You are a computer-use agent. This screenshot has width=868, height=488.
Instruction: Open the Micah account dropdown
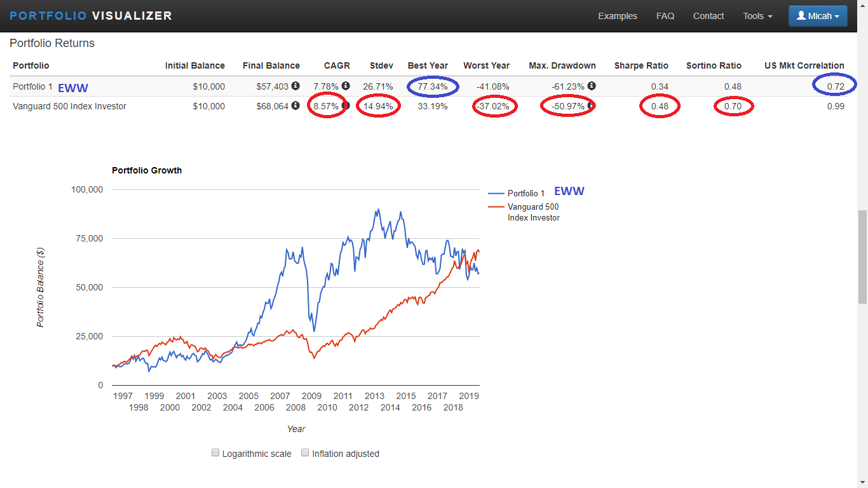818,16
